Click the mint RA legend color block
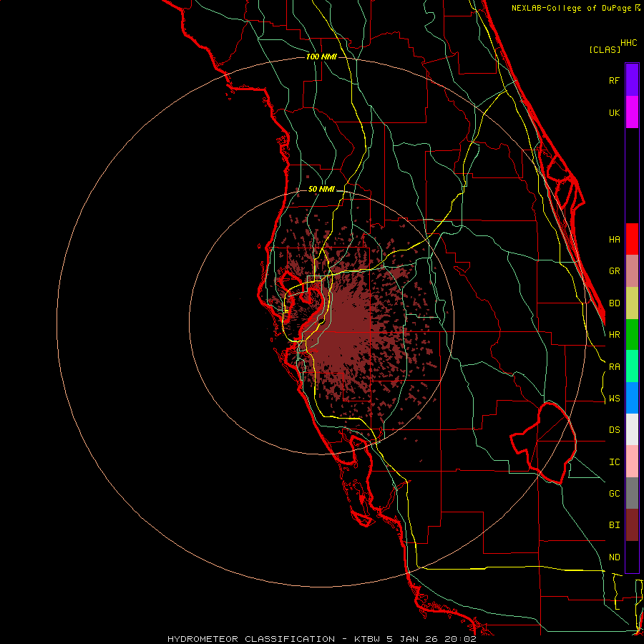 tap(632, 366)
